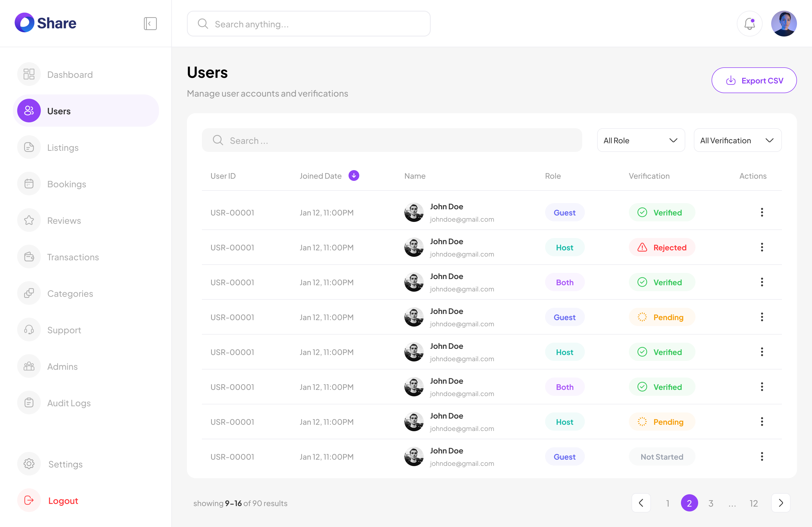Click the Search anything input field
This screenshot has width=812, height=527.
[309, 24]
